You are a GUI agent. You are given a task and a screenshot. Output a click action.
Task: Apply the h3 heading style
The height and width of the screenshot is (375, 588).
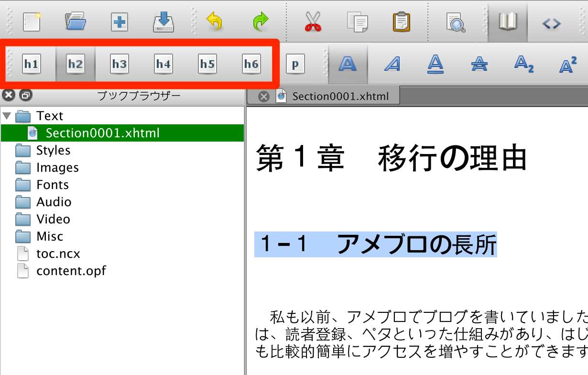click(120, 64)
